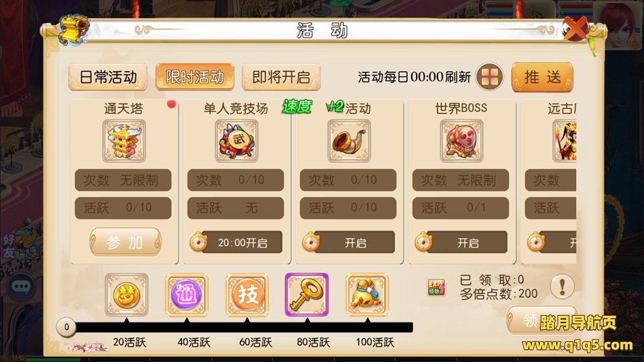Toggle the grid view button
Viewport: 644px width, 362px height.
point(490,76)
